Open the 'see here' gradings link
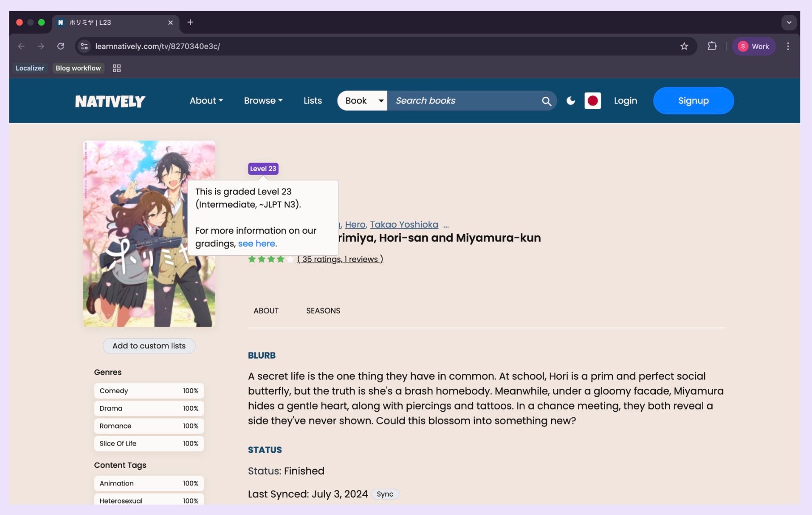This screenshot has width=812, height=515. (x=256, y=244)
